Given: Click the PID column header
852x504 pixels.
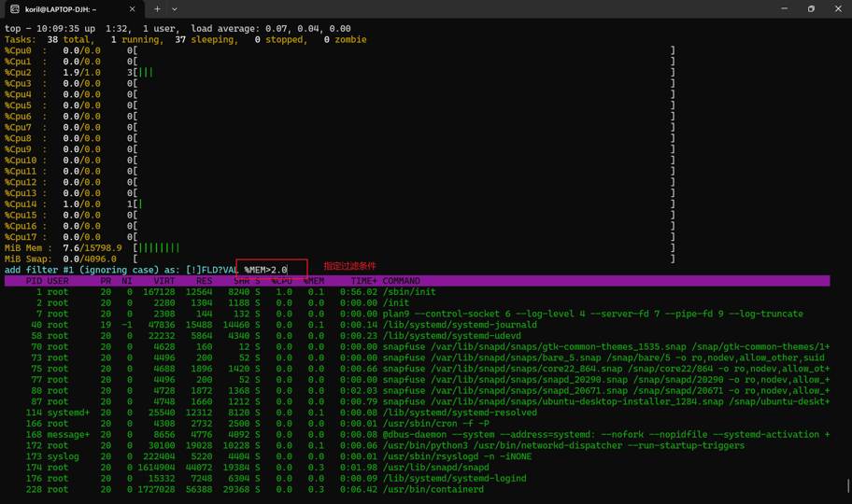Looking at the screenshot, I should (34, 281).
